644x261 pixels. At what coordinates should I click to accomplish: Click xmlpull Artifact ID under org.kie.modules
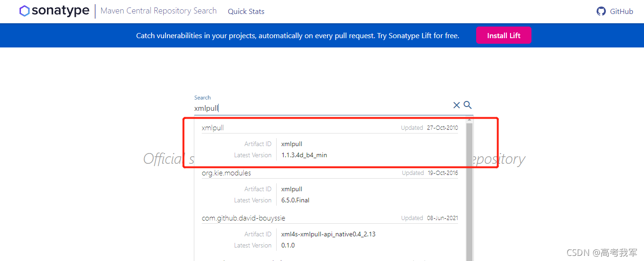tap(292, 189)
